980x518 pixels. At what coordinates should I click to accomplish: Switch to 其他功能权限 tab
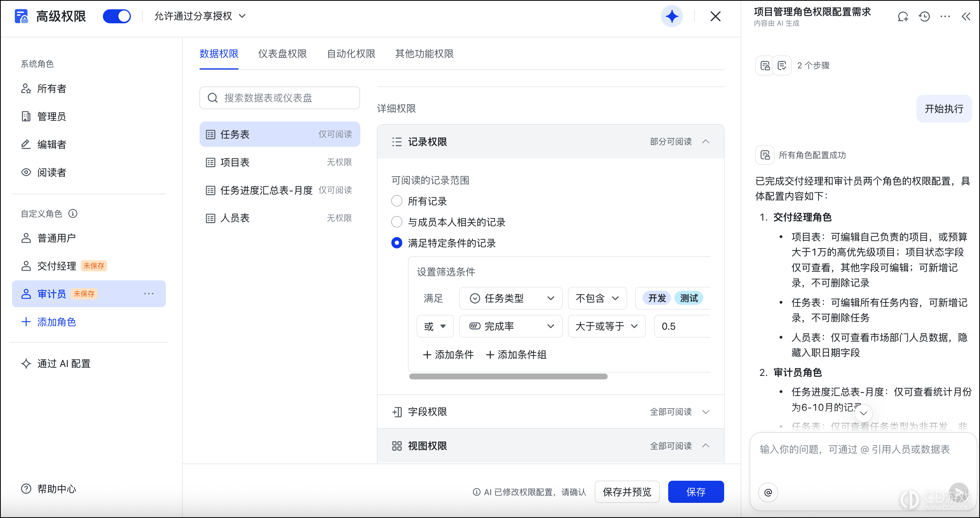pos(424,54)
